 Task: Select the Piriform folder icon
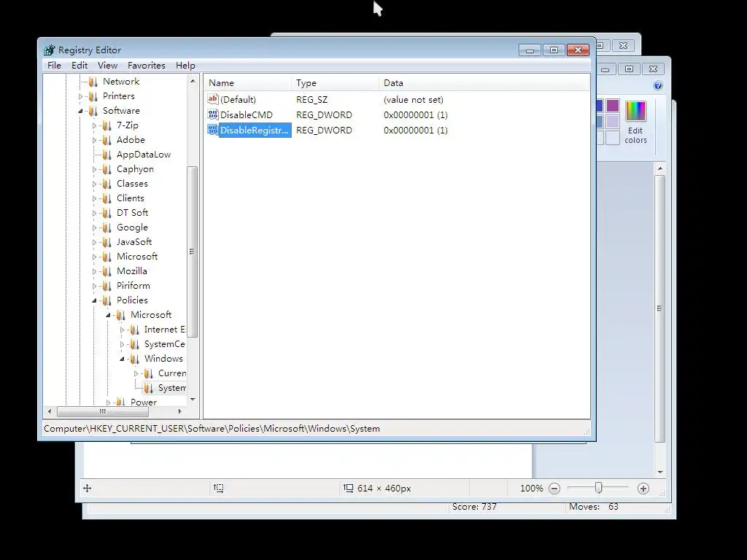click(x=107, y=286)
